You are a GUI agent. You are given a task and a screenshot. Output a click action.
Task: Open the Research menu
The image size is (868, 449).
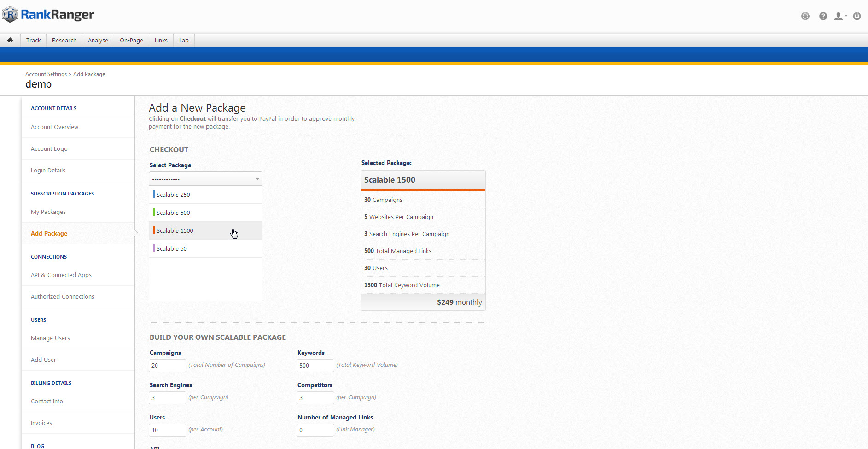pos(64,40)
